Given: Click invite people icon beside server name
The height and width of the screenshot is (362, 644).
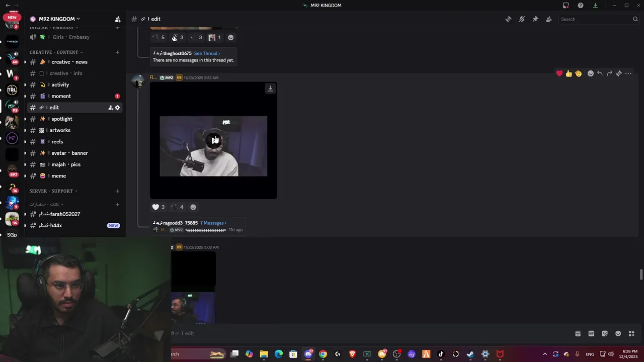Looking at the screenshot, I should pyautogui.click(x=118, y=19).
